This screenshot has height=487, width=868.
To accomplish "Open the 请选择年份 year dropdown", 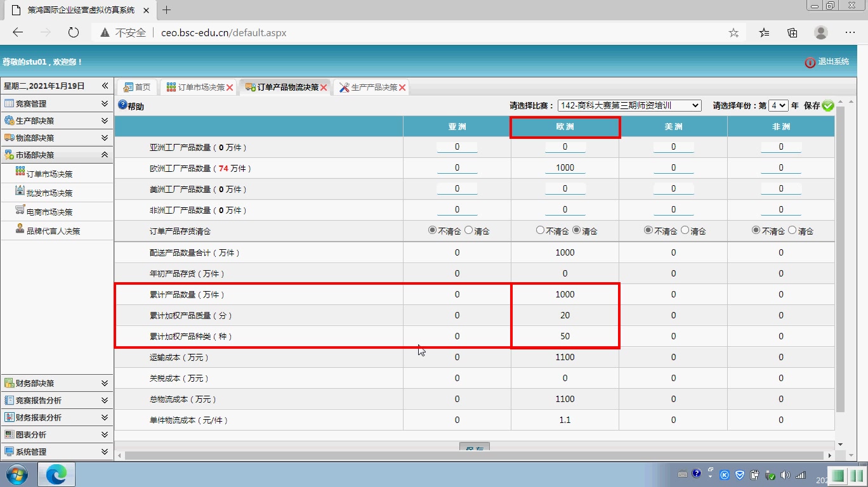I will (x=779, y=106).
